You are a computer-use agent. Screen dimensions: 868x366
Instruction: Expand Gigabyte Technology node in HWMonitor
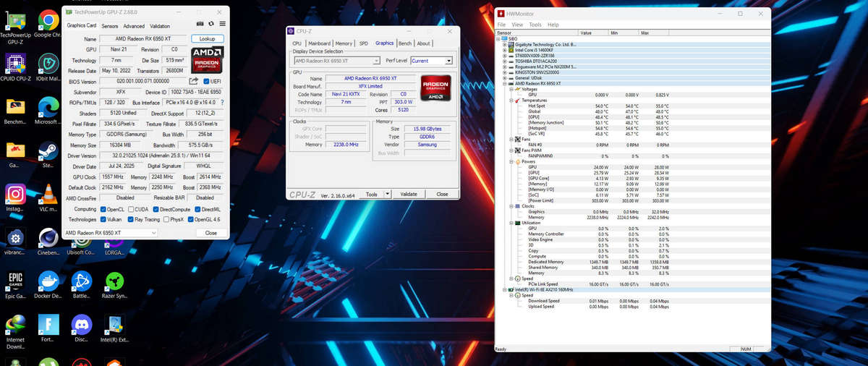click(505, 44)
